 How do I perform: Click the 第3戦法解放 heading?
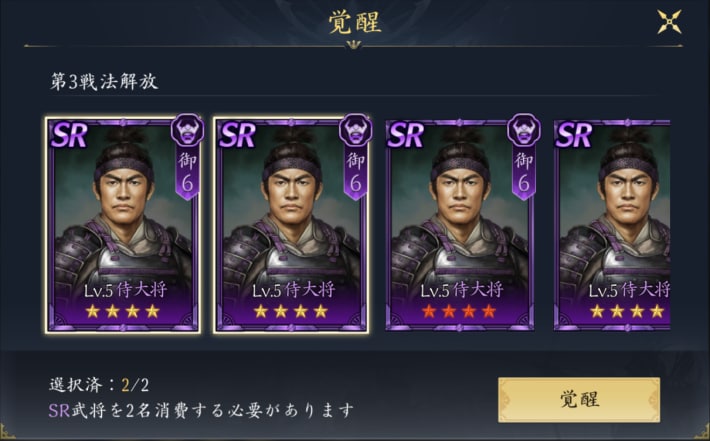pos(104,81)
